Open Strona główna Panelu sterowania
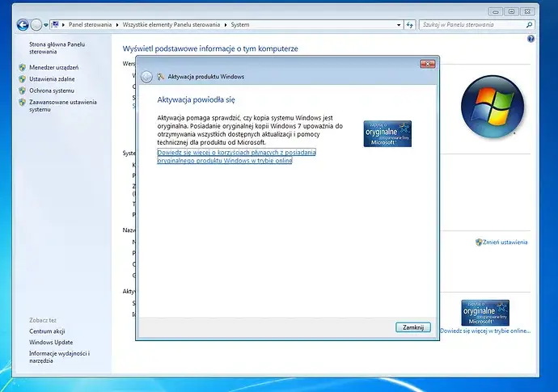 pyautogui.click(x=57, y=48)
